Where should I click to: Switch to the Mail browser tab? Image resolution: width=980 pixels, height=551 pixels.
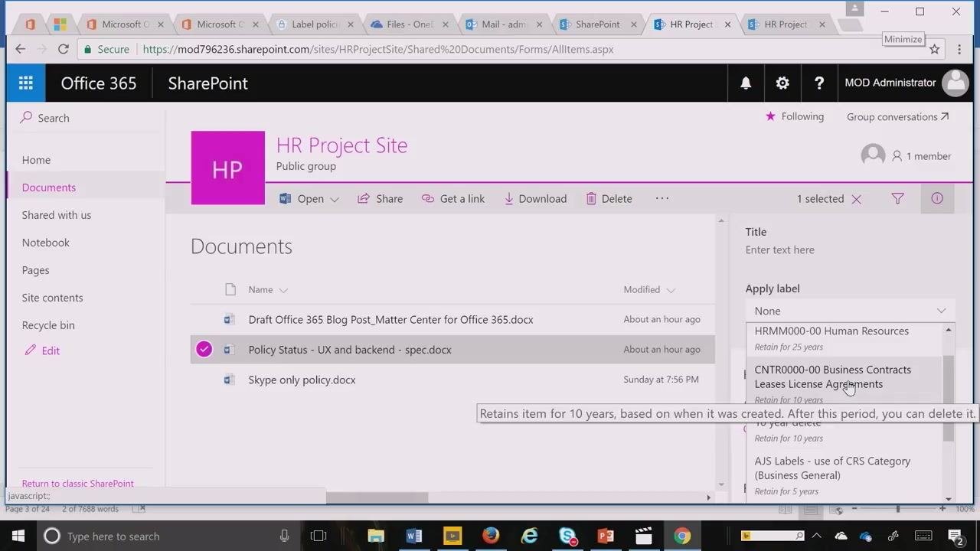point(504,24)
